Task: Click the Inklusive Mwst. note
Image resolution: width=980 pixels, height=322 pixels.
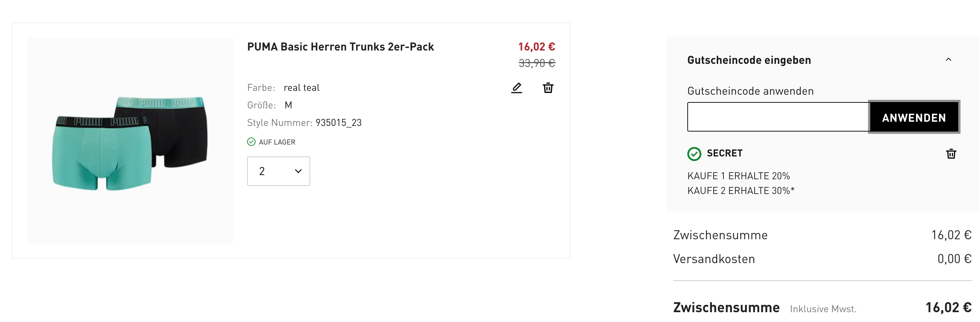Action: point(823,309)
